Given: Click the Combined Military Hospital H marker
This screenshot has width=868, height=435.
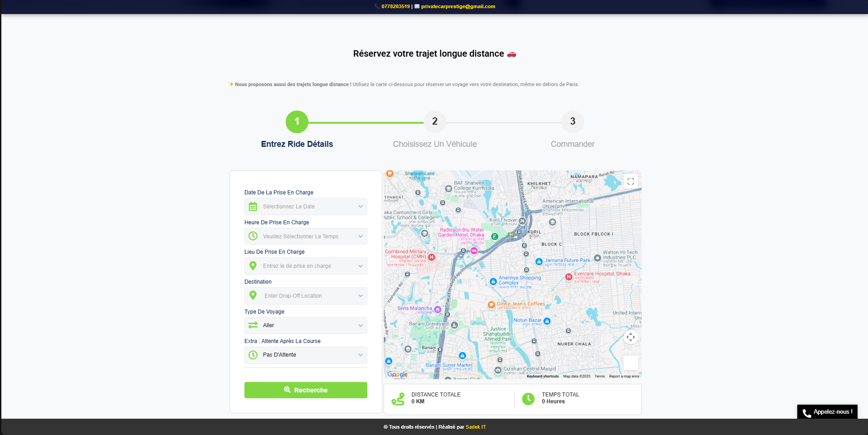Looking at the screenshot, I should (432, 257).
